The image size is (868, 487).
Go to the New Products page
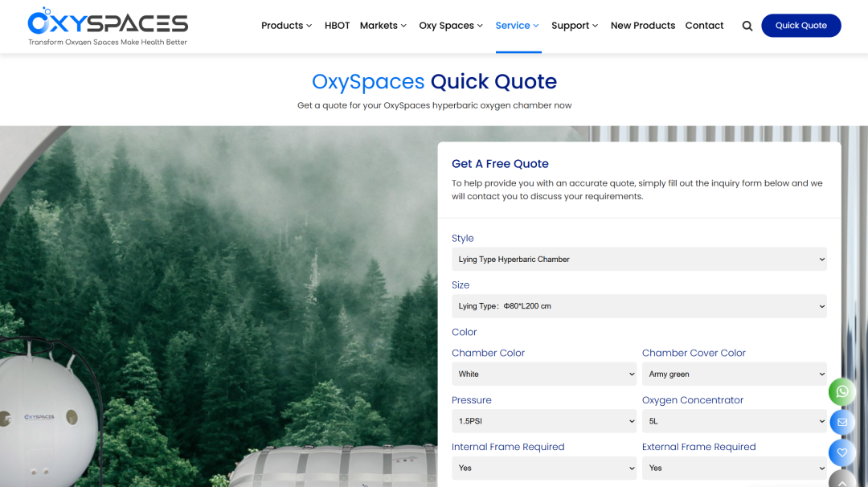coord(643,26)
